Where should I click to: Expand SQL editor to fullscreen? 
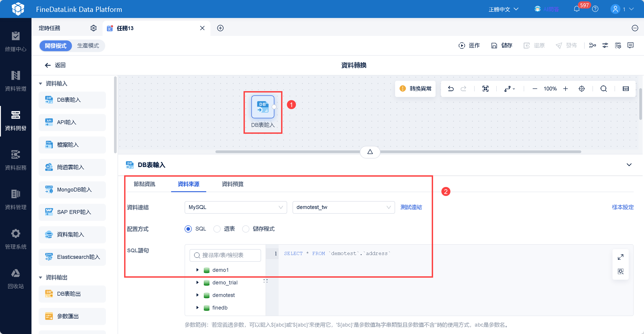point(620,257)
